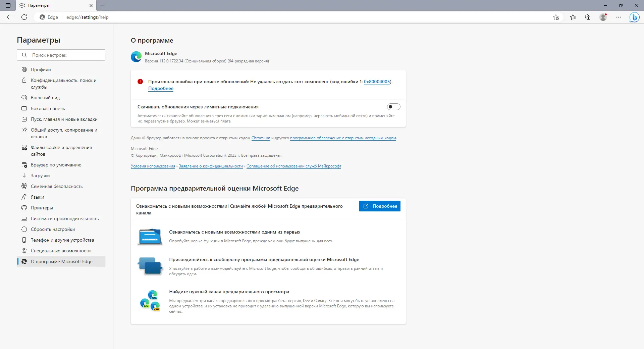644x349 pixels.
Task: Open the 0x80004005 error code link
Action: (x=377, y=82)
